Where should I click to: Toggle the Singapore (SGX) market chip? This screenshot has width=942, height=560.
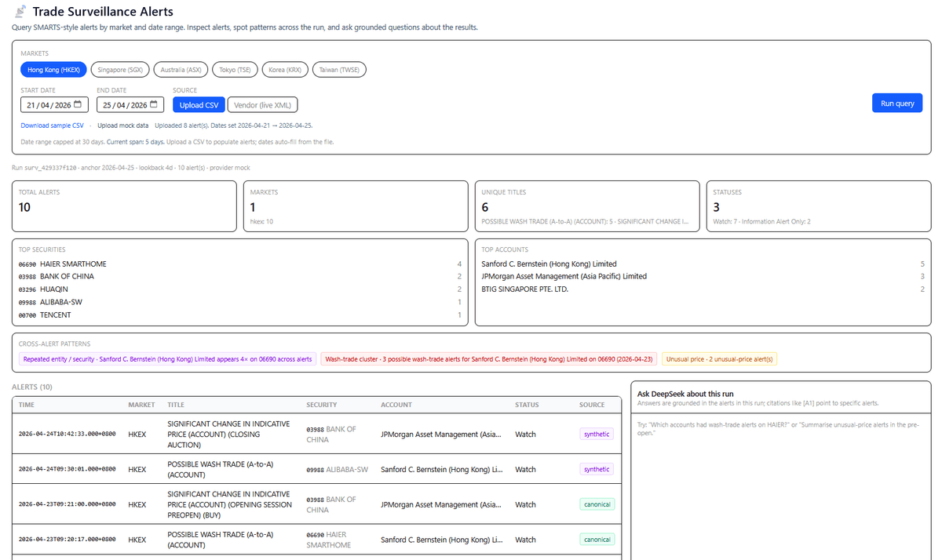pyautogui.click(x=120, y=70)
